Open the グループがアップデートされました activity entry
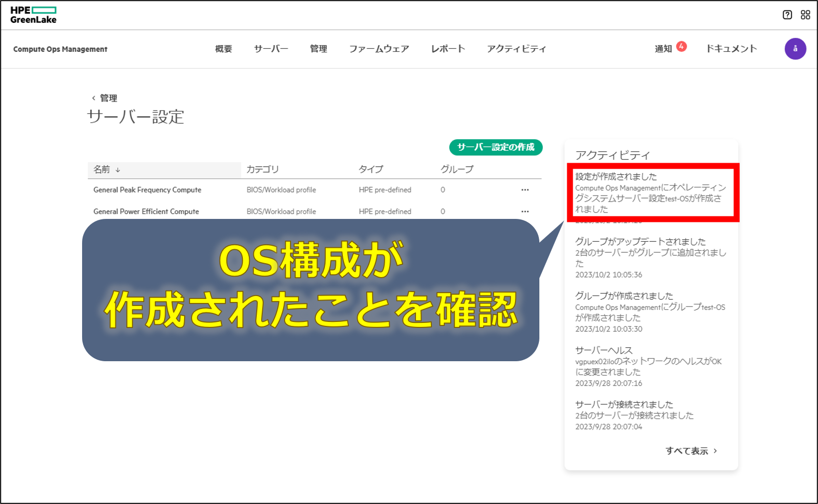Screen dimensions: 818x504 651,258
